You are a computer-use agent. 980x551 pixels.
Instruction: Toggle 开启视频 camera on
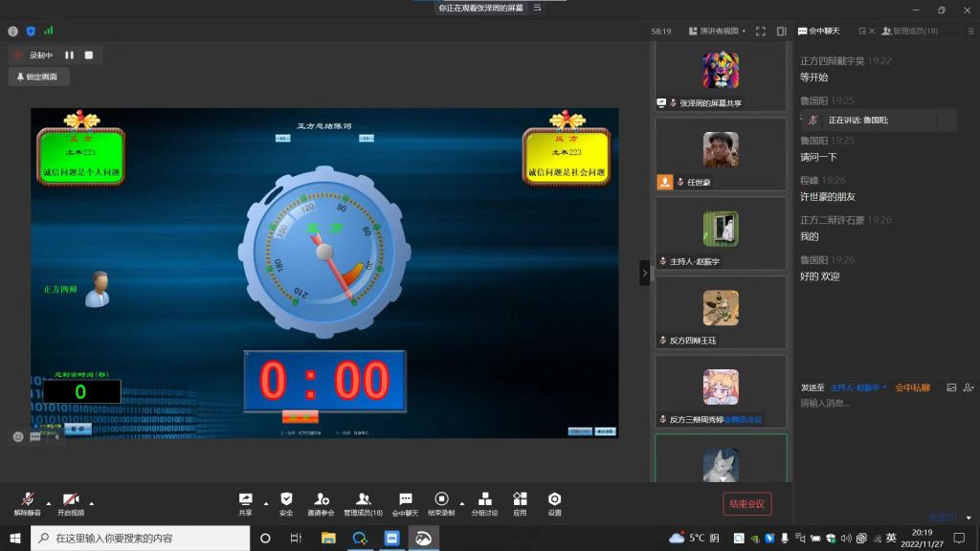click(x=71, y=500)
